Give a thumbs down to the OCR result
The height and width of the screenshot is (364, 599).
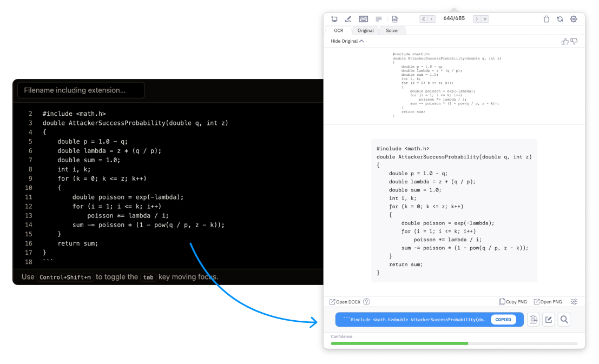click(x=574, y=41)
